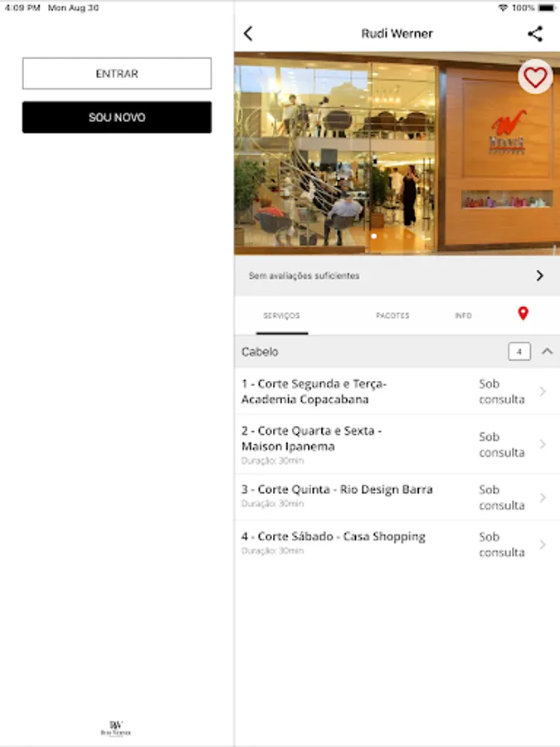This screenshot has height=747, width=560.
Task: Open Corte Quinta Rio Design Barra
Action: point(397,497)
